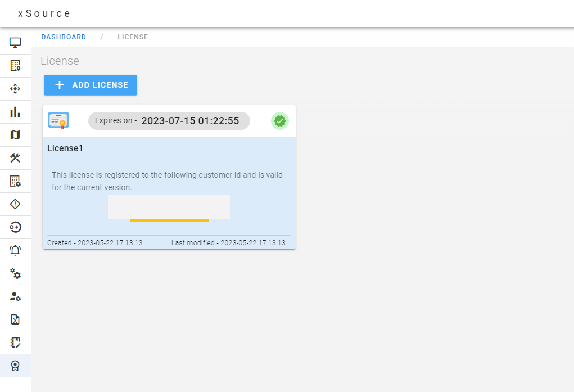Click the circle arrow transfer icon
Image resolution: width=574 pixels, height=392 pixels.
[x=15, y=227]
